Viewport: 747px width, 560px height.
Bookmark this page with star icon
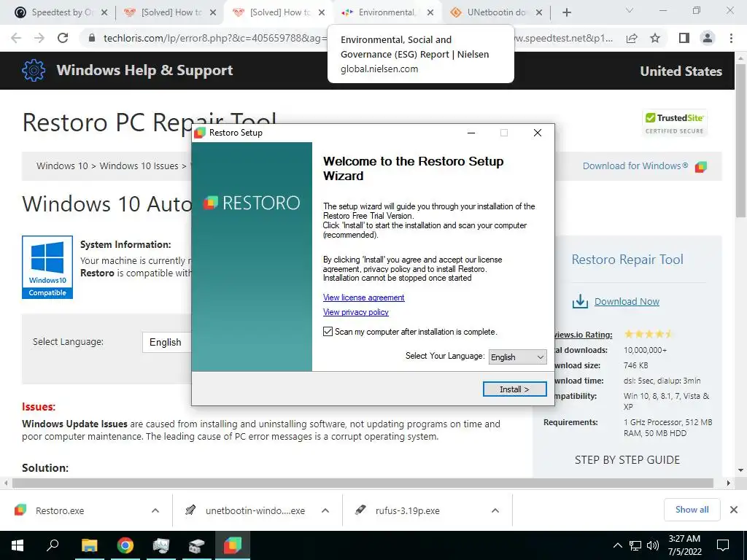click(x=655, y=38)
